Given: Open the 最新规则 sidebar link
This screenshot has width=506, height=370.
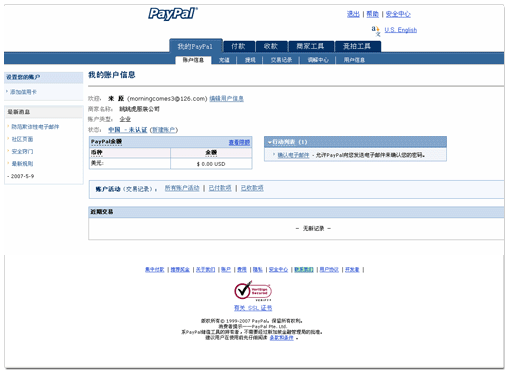Looking at the screenshot, I should 22,164.
